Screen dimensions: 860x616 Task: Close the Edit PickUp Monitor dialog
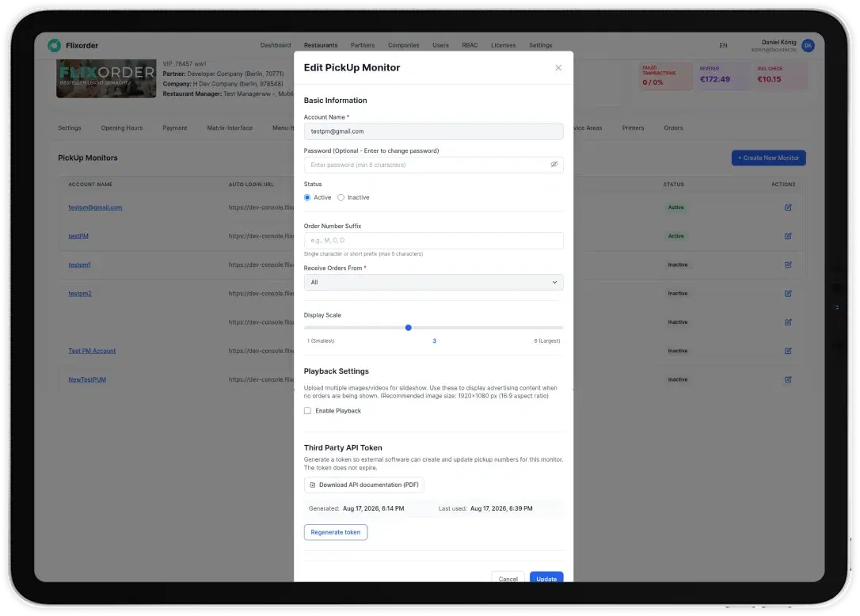pyautogui.click(x=557, y=67)
